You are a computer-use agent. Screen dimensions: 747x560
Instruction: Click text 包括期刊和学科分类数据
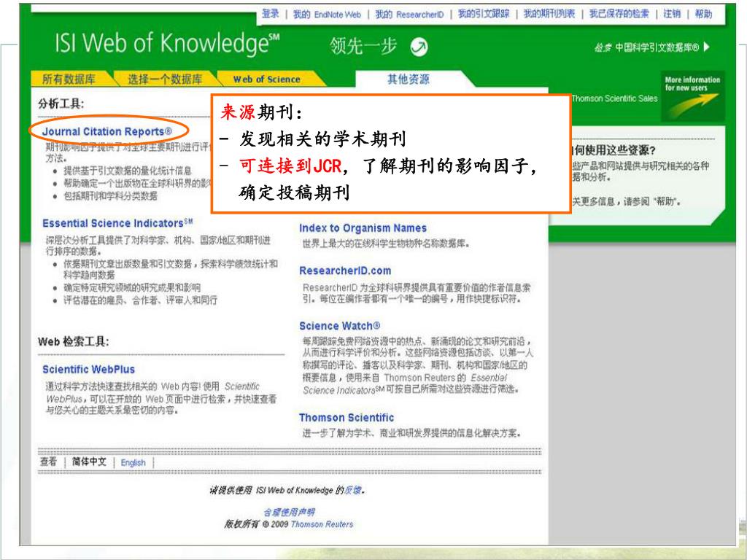tap(111, 195)
